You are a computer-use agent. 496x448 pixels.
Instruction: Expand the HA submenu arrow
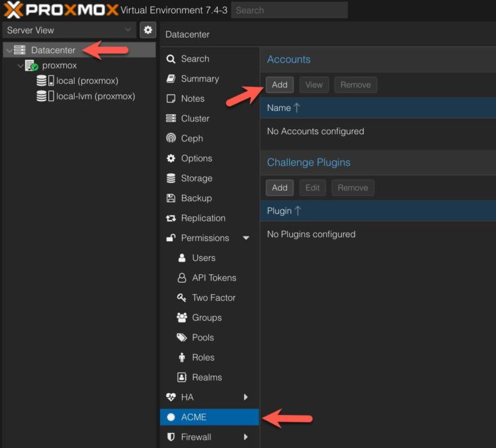pos(246,397)
